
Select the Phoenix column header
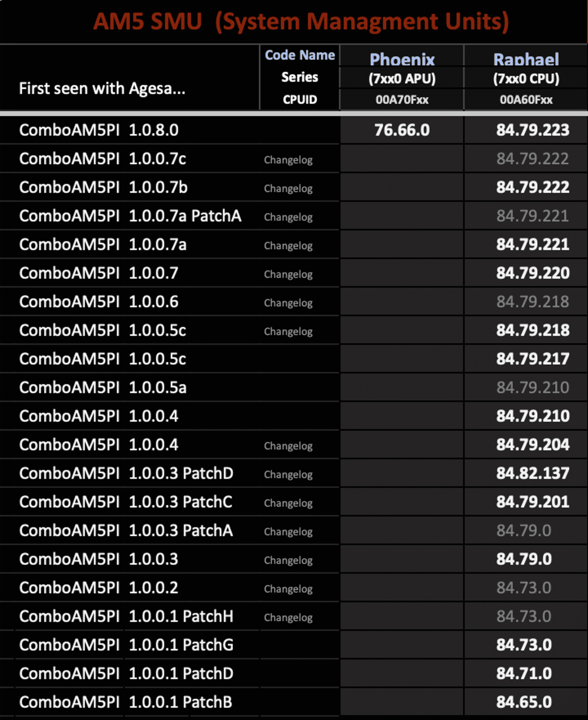(402, 60)
